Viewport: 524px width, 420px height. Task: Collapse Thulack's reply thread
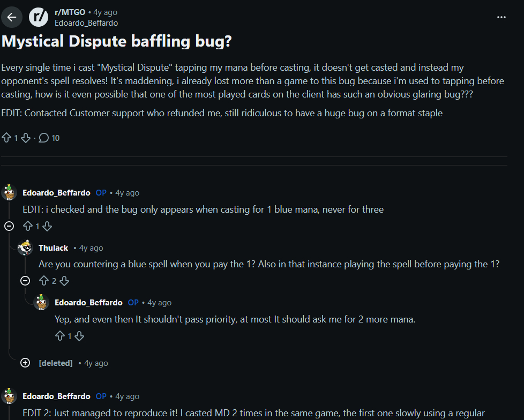point(25,281)
